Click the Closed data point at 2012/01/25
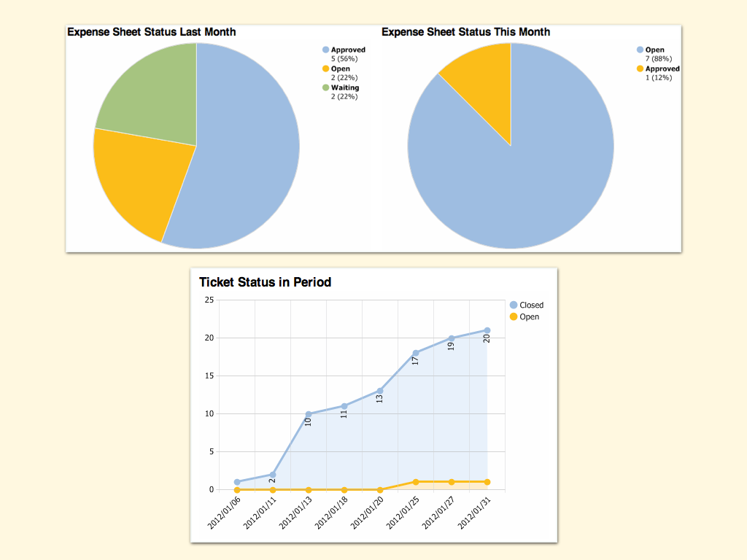This screenshot has width=747, height=560. (416, 353)
